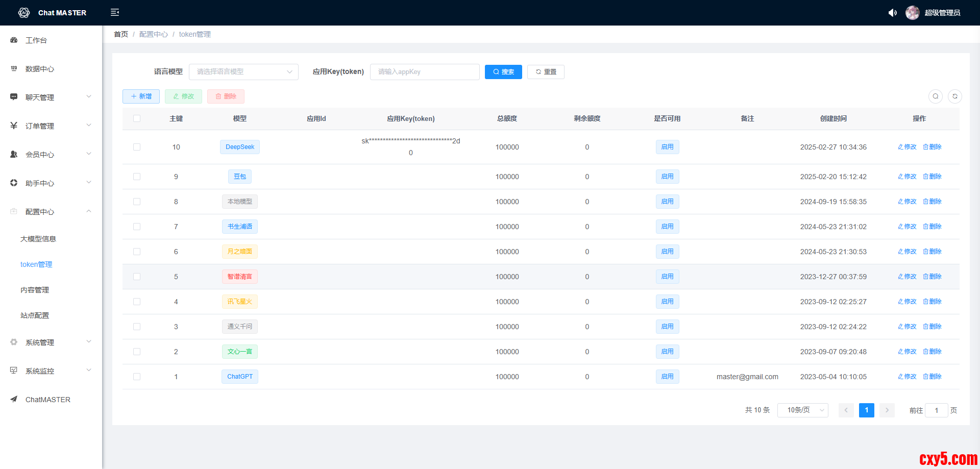This screenshot has width=980, height=469.
Task: Click the blue 搜索 search button
Action: pos(503,72)
